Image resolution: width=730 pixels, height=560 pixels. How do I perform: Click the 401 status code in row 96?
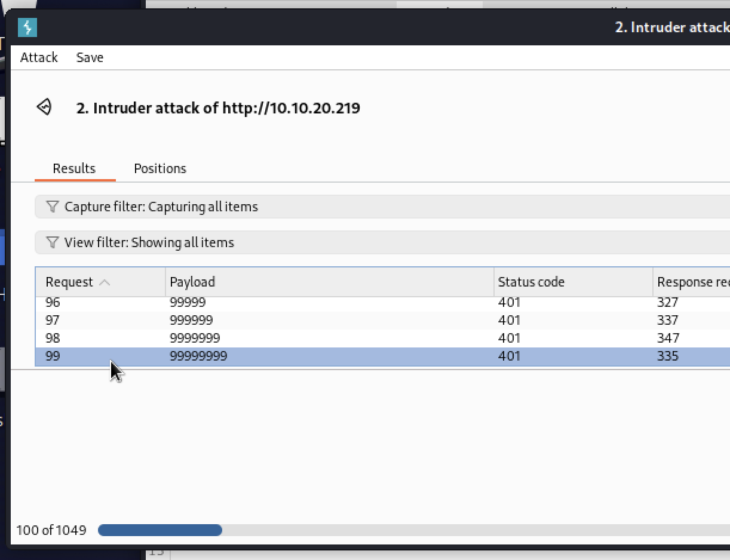[x=509, y=302]
